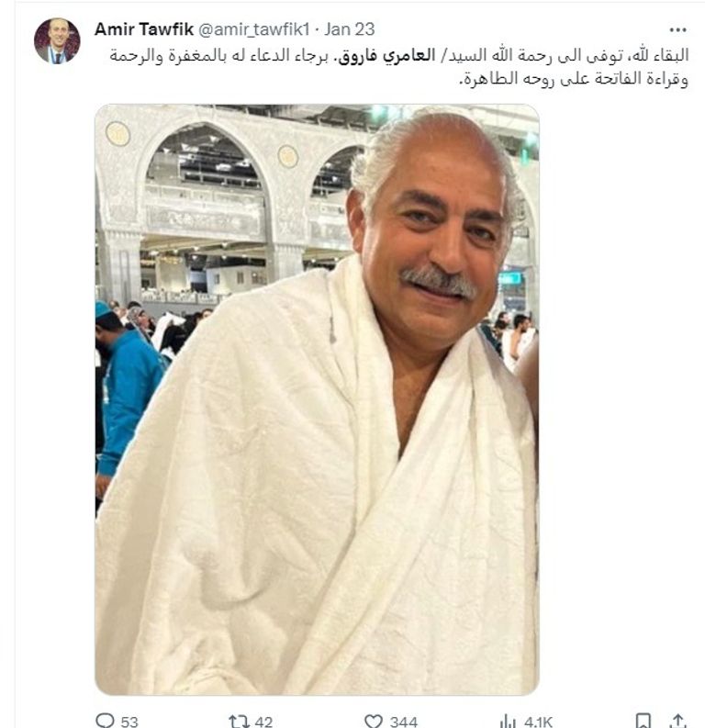Enlarge the man in white ihram photo
The image size is (705, 728).
tap(317, 399)
